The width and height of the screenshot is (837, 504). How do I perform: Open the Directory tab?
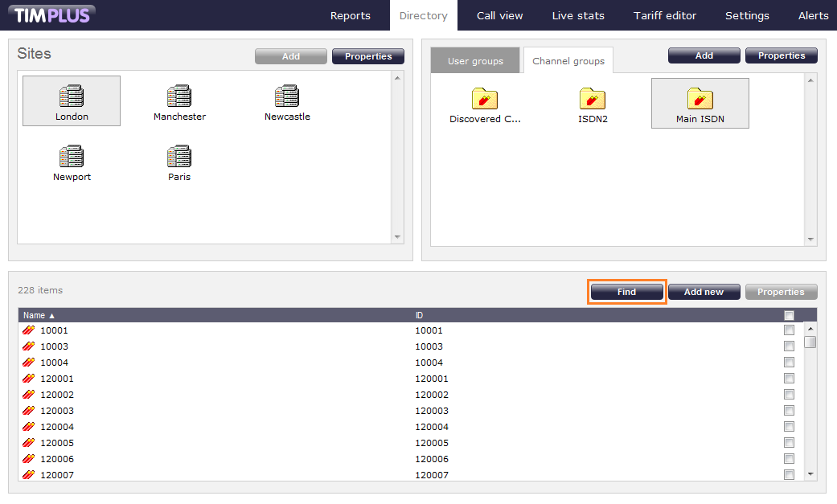click(423, 15)
